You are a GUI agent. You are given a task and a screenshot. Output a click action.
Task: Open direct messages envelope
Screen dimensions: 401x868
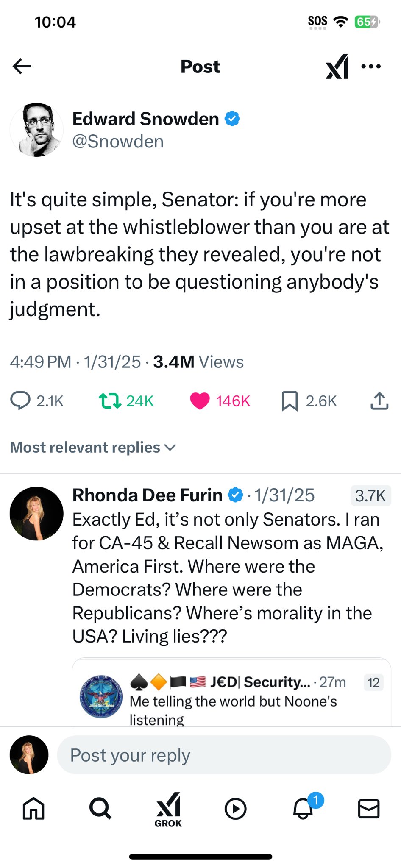pyautogui.click(x=369, y=808)
